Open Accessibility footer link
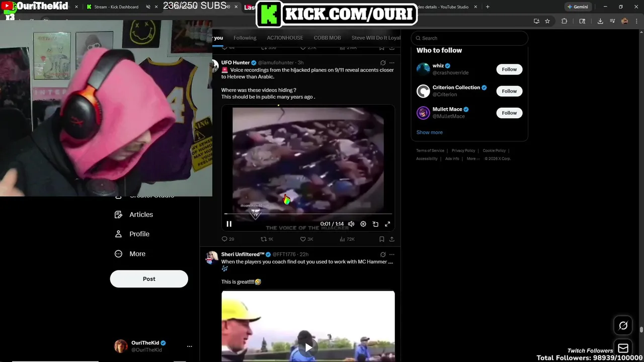The image size is (644, 362). (427, 159)
